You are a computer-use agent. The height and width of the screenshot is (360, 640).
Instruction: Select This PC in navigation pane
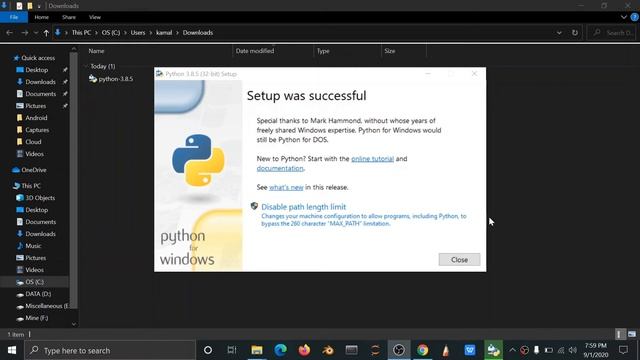pos(31,186)
